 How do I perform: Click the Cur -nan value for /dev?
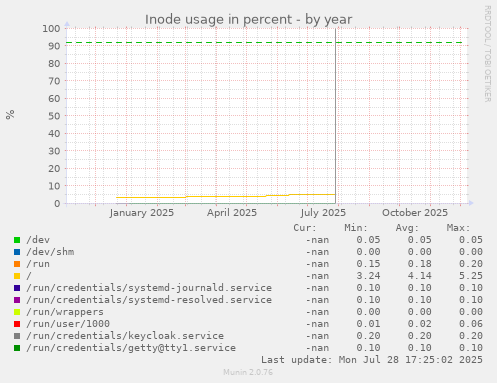[x=317, y=240]
